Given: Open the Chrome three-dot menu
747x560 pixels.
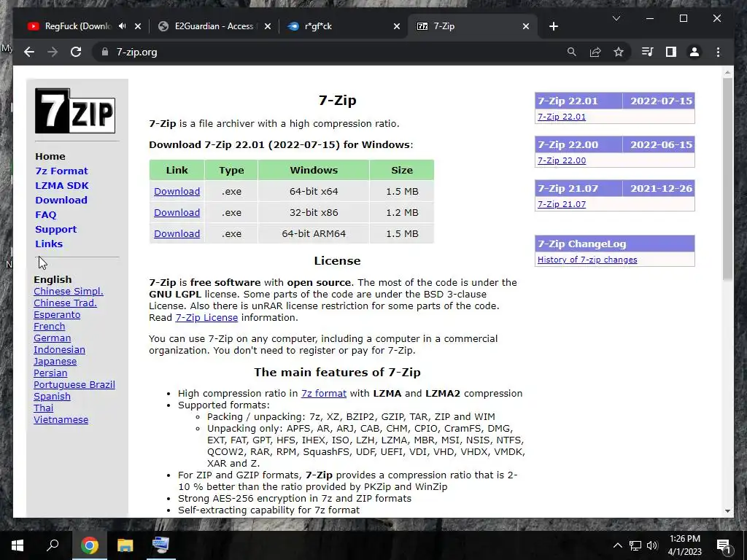Looking at the screenshot, I should coord(718,52).
